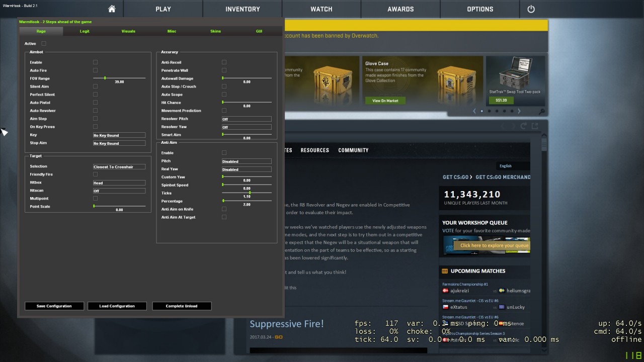Adjust the Autowall Damage slider

pyautogui.click(x=247, y=78)
